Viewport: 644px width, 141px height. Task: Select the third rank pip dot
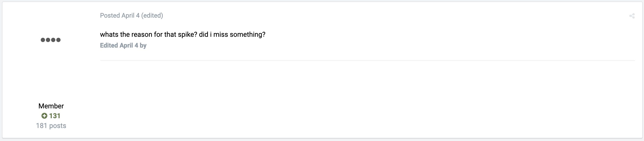(53, 40)
